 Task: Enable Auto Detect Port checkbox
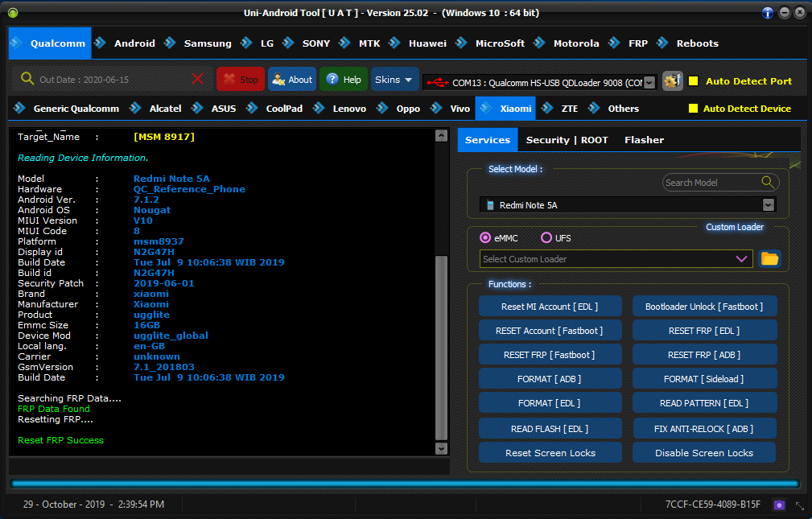694,80
